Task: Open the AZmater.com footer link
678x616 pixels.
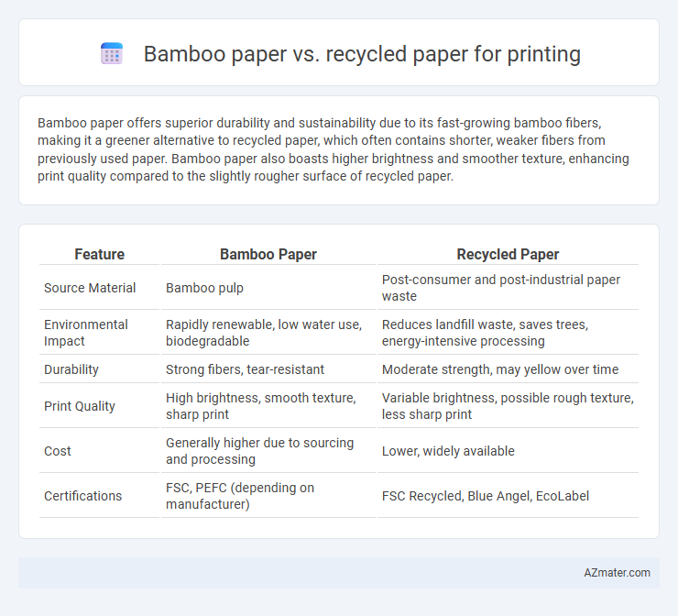Action: (617, 573)
